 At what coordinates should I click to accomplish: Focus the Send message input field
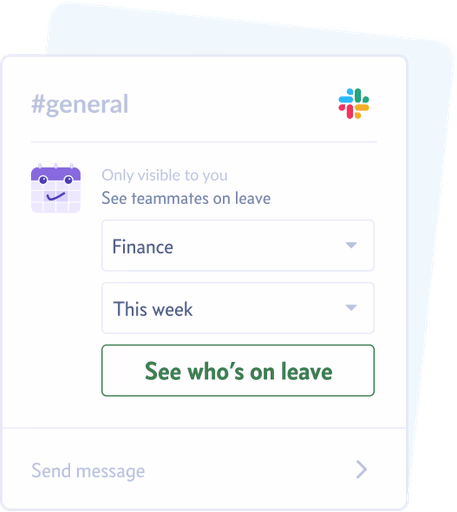tap(204, 469)
